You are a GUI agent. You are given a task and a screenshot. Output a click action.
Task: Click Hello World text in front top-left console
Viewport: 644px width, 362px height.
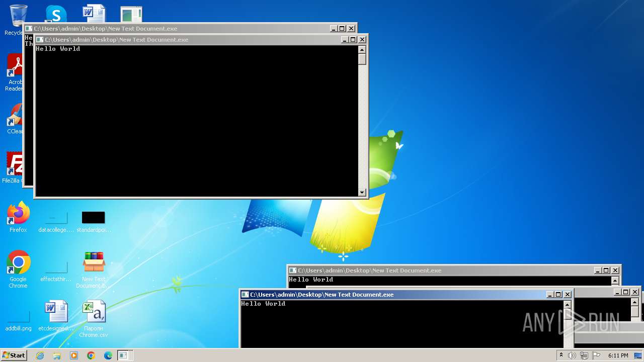pos(58,49)
